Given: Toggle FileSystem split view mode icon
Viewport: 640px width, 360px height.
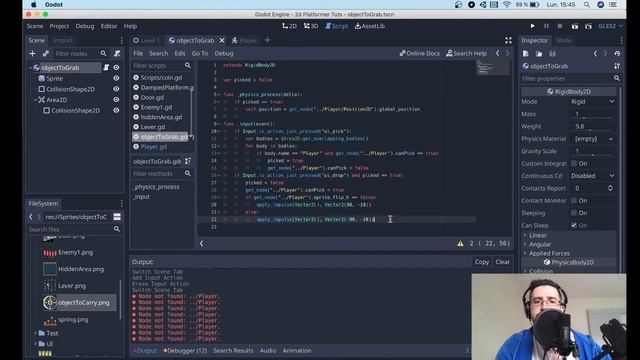Looking at the screenshot, I should (x=117, y=217).
